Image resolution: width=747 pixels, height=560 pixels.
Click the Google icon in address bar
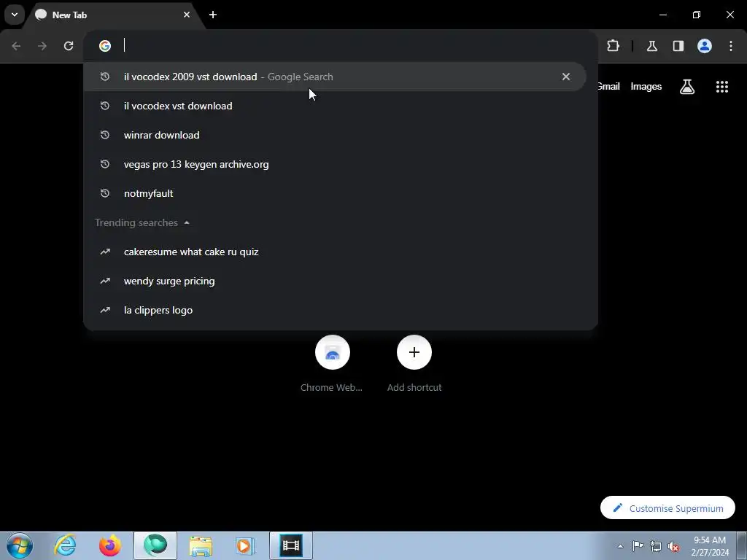105,46
